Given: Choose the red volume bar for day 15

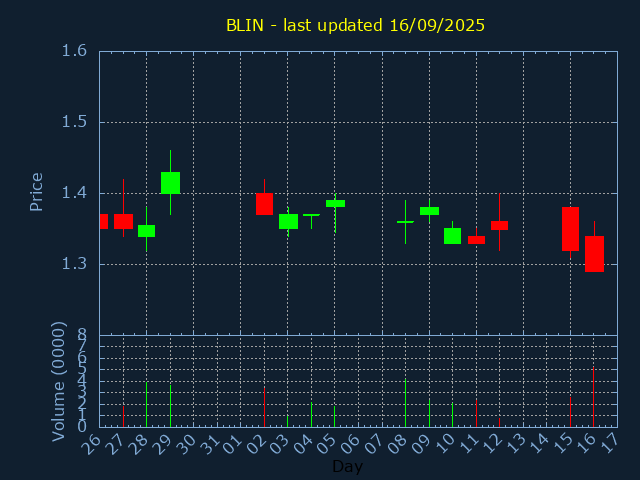Looking at the screenshot, I should (x=570, y=412).
